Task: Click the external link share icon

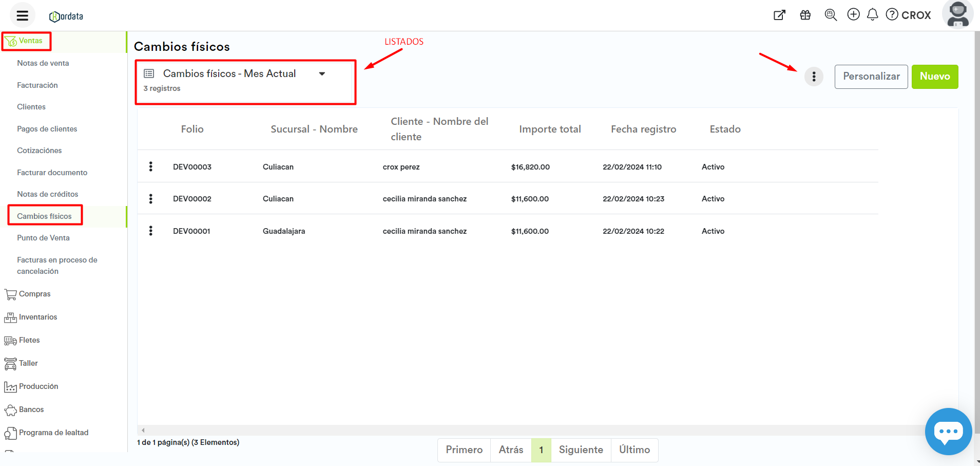Action: [779, 15]
